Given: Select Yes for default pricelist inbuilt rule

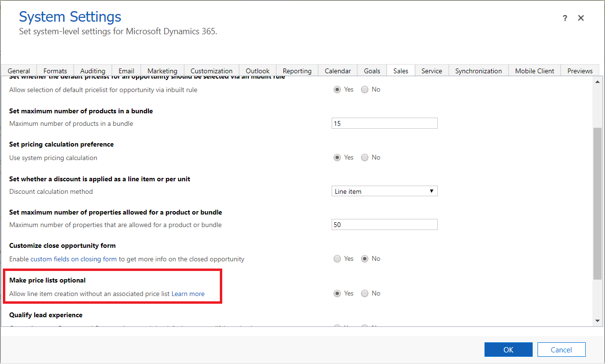Looking at the screenshot, I should coord(337,90).
